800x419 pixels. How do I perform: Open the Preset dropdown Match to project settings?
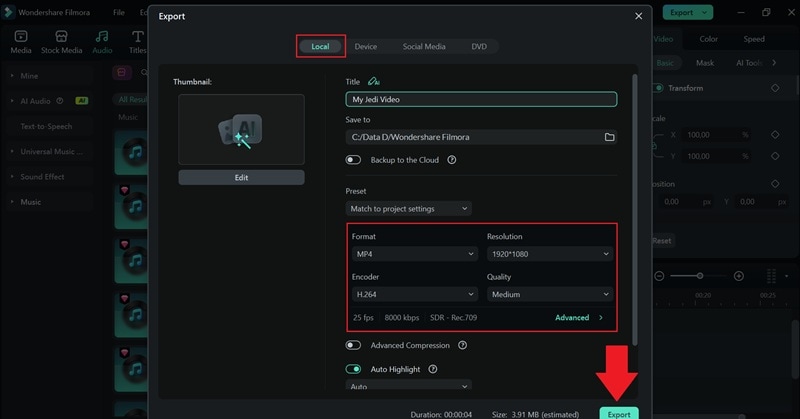pos(408,208)
